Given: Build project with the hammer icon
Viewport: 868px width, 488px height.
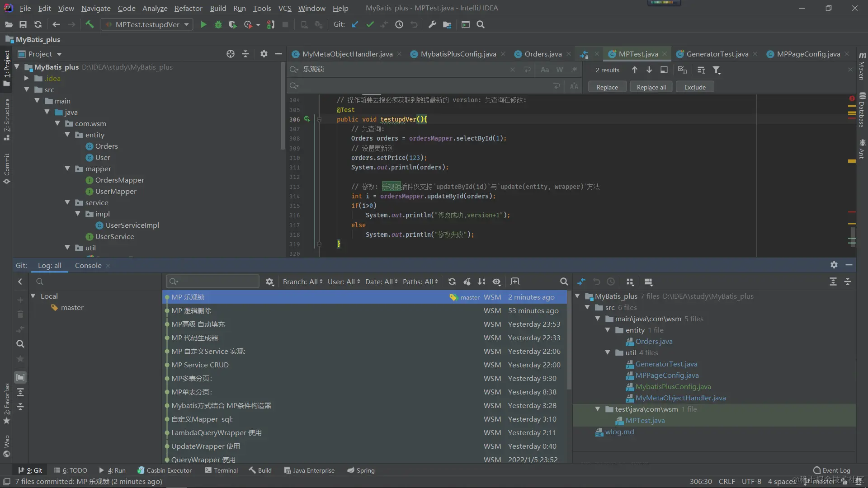Looking at the screenshot, I should [90, 25].
